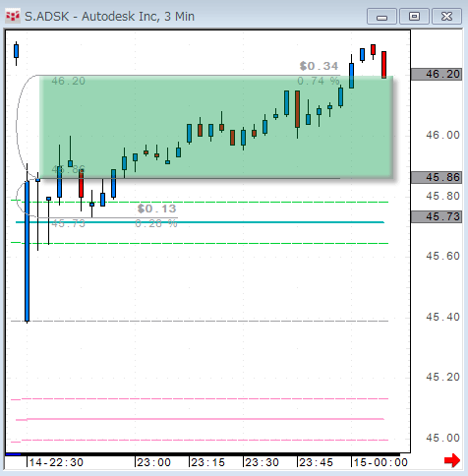Click the window title S.ADSK - Autodesk Inc, 3 Min
Image resolution: width=468 pixels, height=476 pixels.
pos(109,17)
